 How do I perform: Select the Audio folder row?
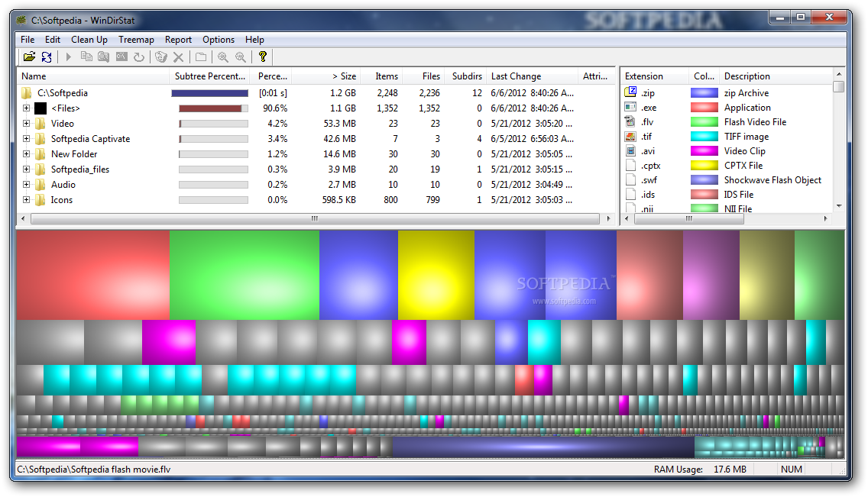tap(316, 185)
